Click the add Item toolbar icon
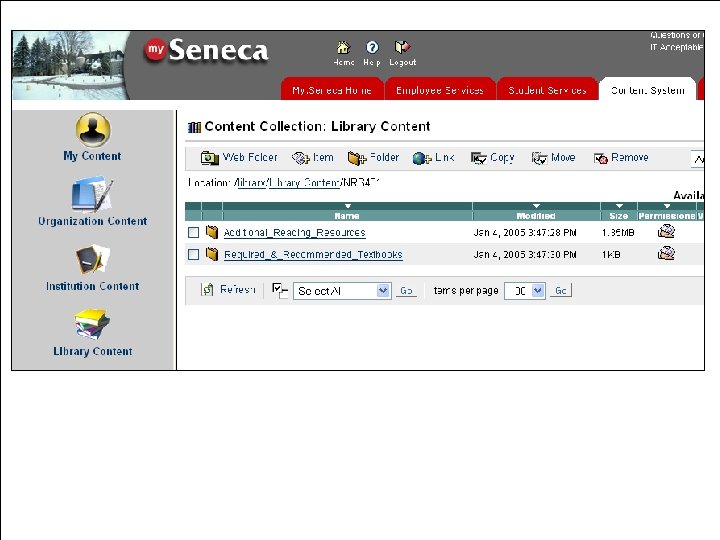720x540 pixels. coord(301,158)
